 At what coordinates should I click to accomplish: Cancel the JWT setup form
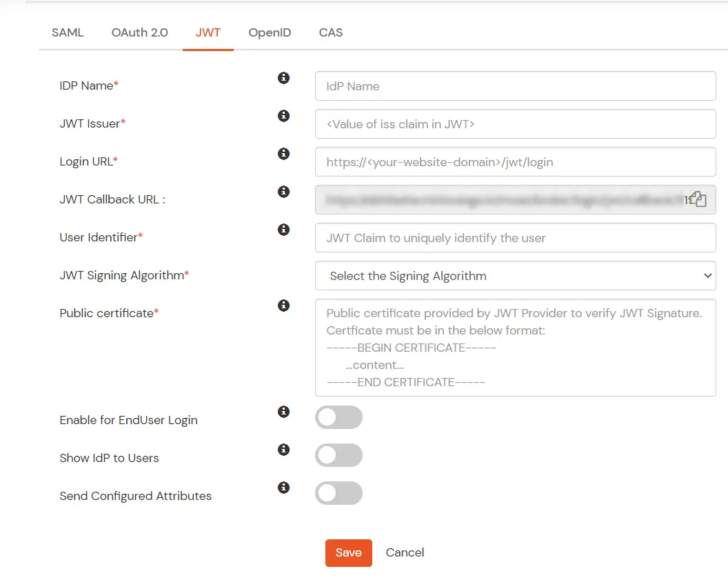(x=405, y=552)
